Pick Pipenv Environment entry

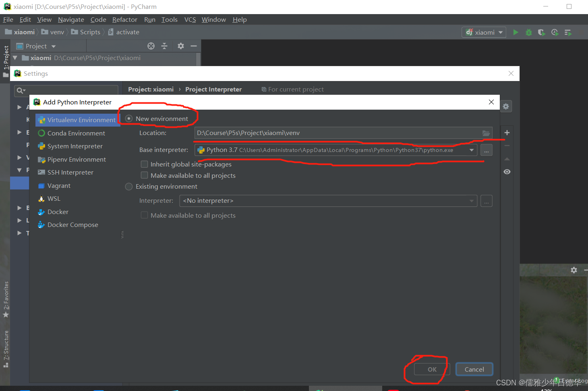(72, 159)
